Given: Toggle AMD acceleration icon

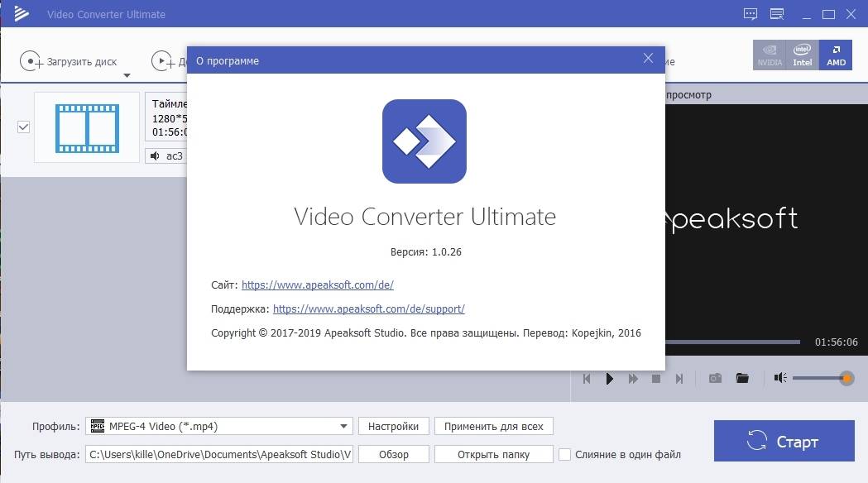Looking at the screenshot, I should coord(836,55).
